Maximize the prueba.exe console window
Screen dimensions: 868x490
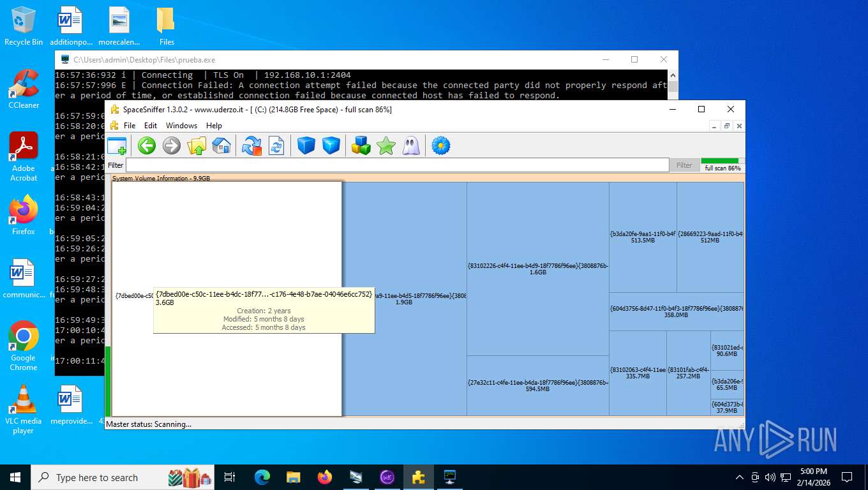[634, 59]
